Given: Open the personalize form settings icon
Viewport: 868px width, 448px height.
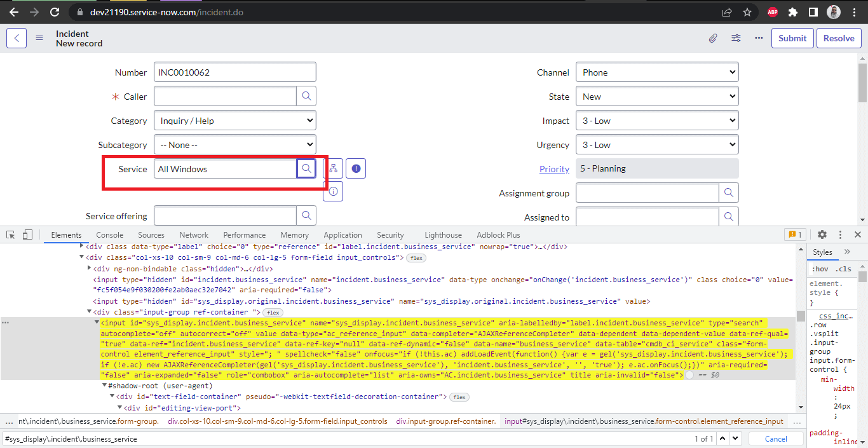Looking at the screenshot, I should pos(736,38).
